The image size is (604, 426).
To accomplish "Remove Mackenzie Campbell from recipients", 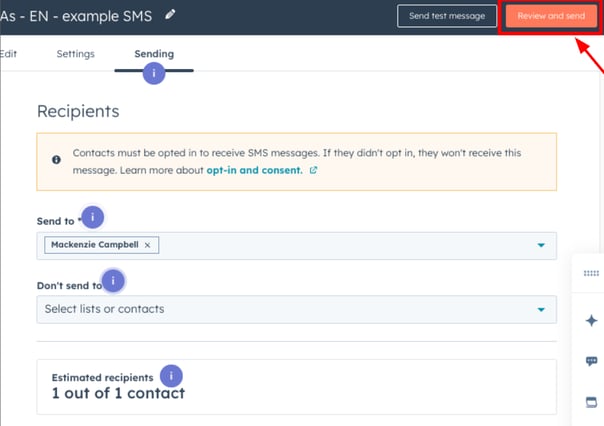I will [147, 245].
